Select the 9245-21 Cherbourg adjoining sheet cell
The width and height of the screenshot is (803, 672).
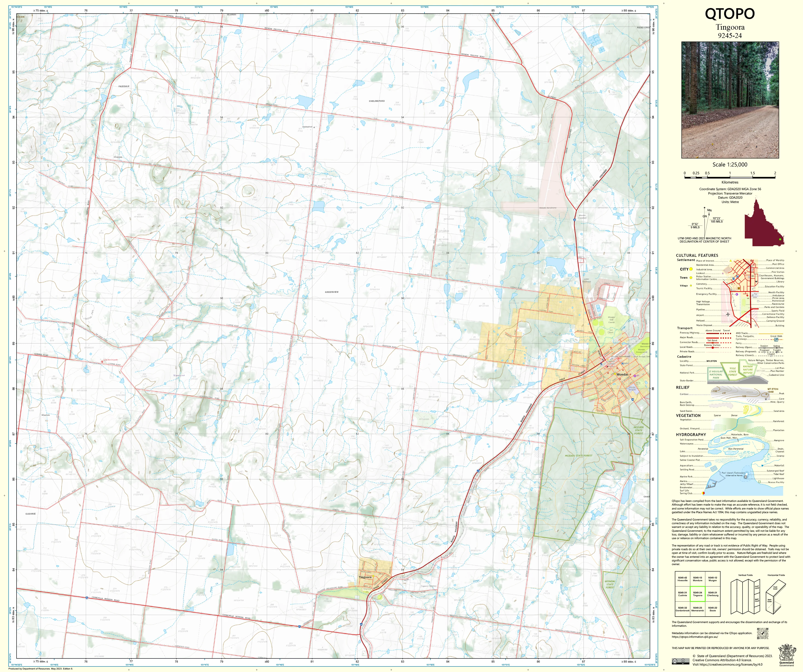(x=712, y=594)
